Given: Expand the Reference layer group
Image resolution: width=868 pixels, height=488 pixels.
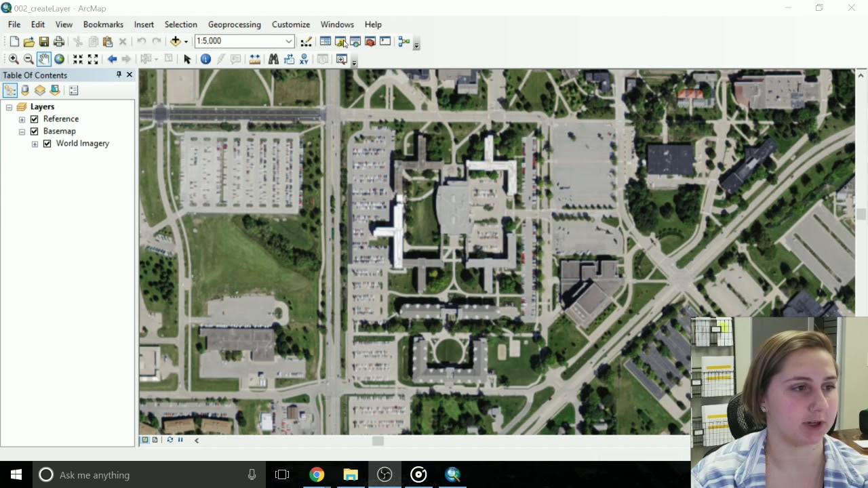Looking at the screenshot, I should (22, 119).
